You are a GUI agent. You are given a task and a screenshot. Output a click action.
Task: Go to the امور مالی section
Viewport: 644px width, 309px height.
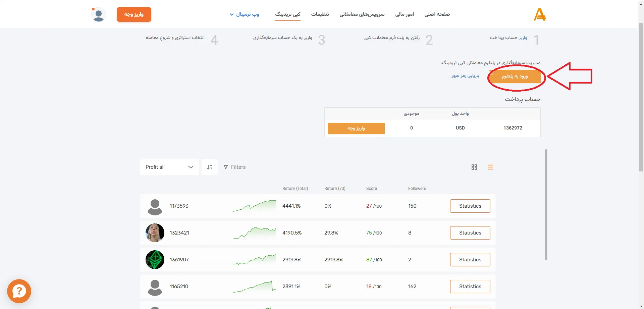[x=404, y=14]
